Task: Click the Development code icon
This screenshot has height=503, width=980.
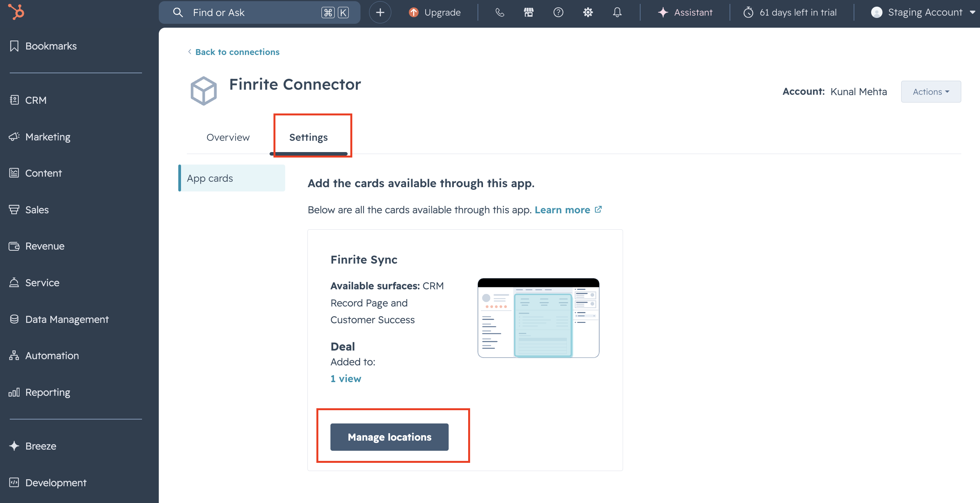Action: 14,483
